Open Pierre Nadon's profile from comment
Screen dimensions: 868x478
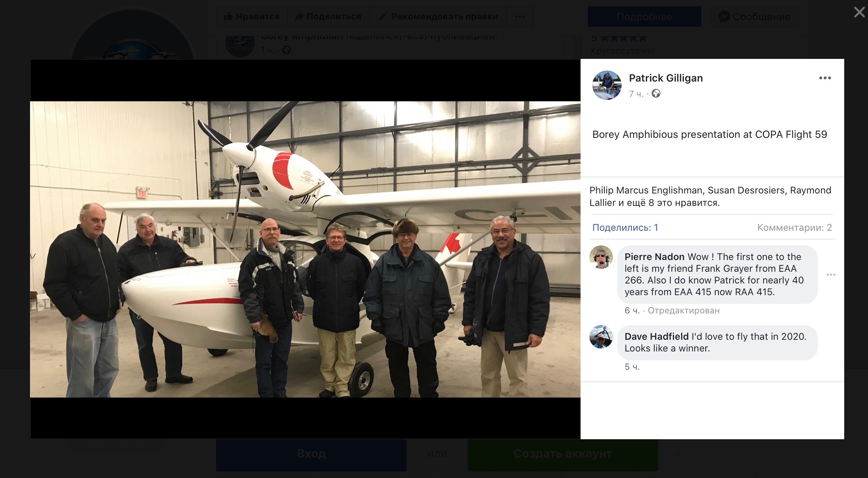(x=654, y=257)
